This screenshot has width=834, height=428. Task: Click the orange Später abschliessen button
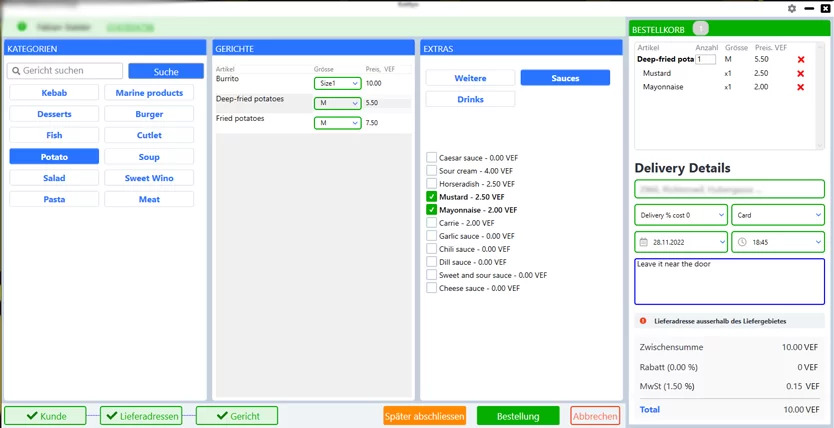[x=424, y=416]
